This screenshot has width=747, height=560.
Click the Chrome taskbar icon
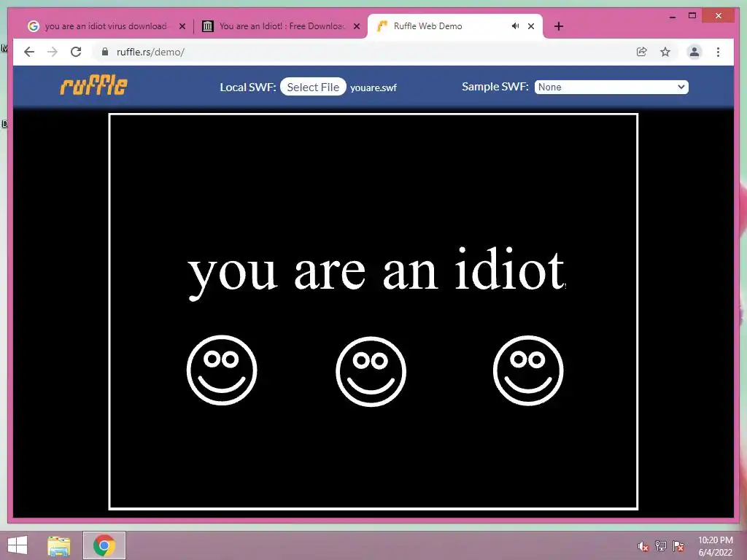pos(104,545)
